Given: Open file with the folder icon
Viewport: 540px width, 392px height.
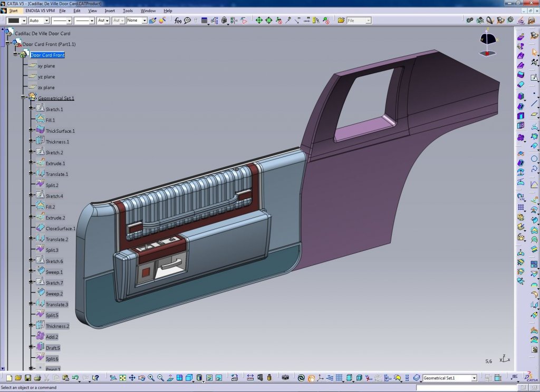Looking at the screenshot, I should click(18, 378).
